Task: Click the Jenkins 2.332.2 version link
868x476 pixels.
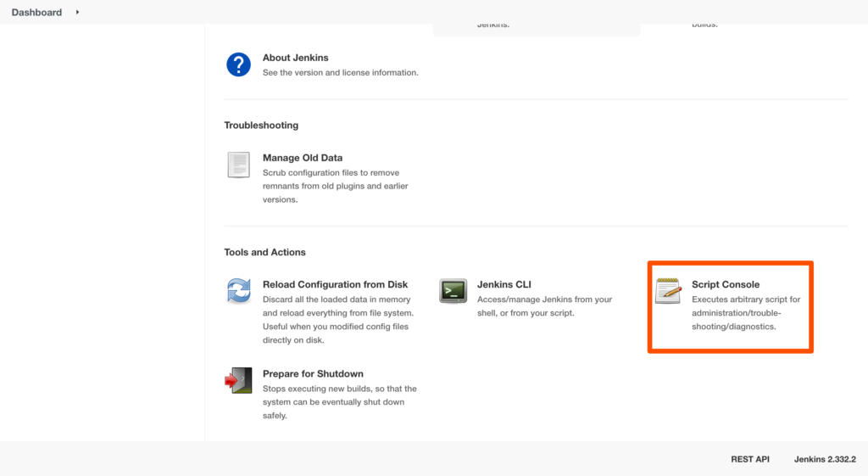Action: [825, 459]
